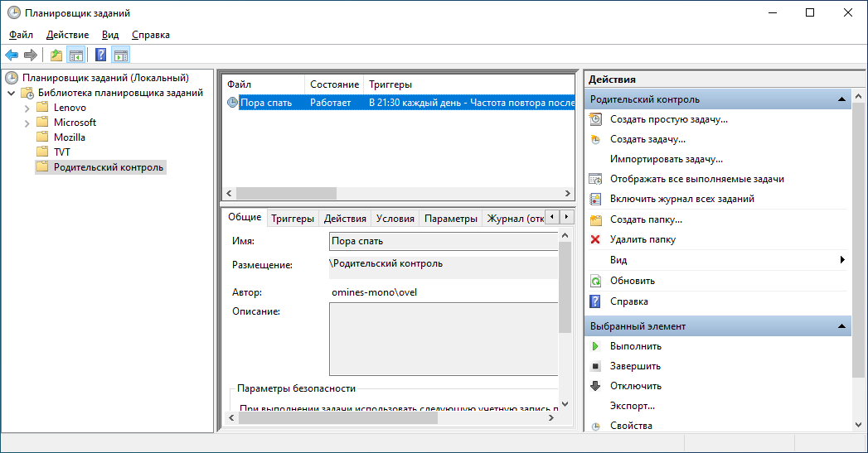Click the Состояние column header
Screen dimensions: 868x453
pyautogui.click(x=334, y=84)
